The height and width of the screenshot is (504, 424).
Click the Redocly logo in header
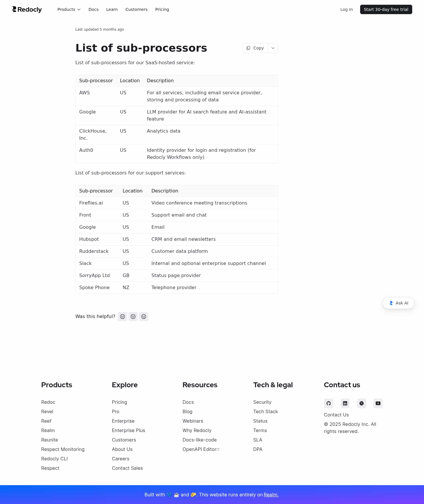(x=27, y=9)
